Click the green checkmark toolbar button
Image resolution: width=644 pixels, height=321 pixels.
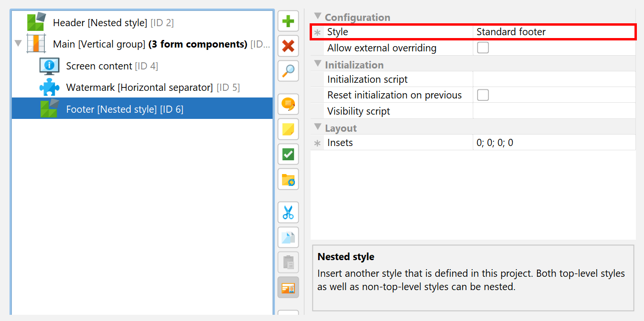(x=288, y=154)
